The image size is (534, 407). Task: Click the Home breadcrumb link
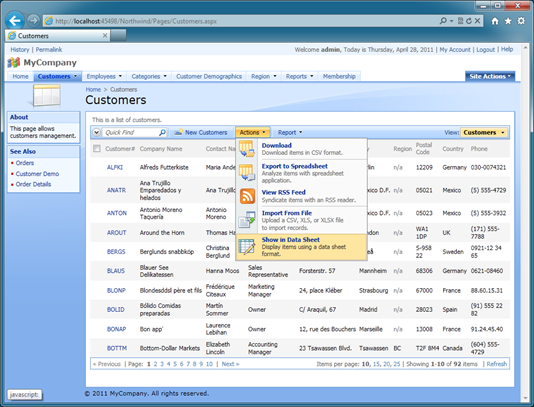[x=93, y=89]
